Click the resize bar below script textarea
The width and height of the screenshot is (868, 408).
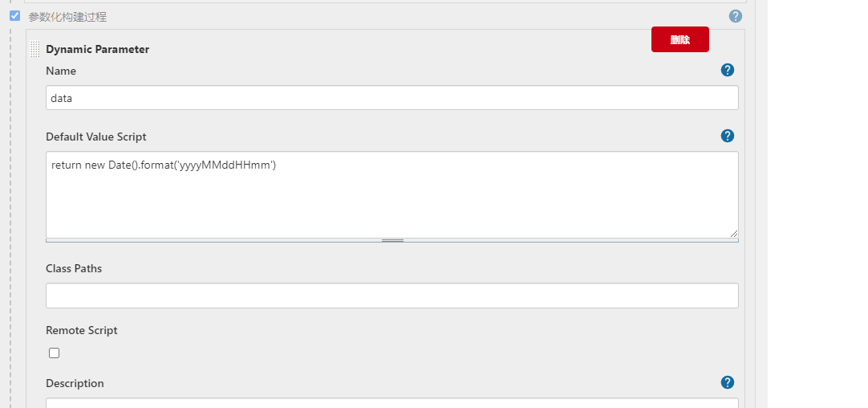(392, 240)
